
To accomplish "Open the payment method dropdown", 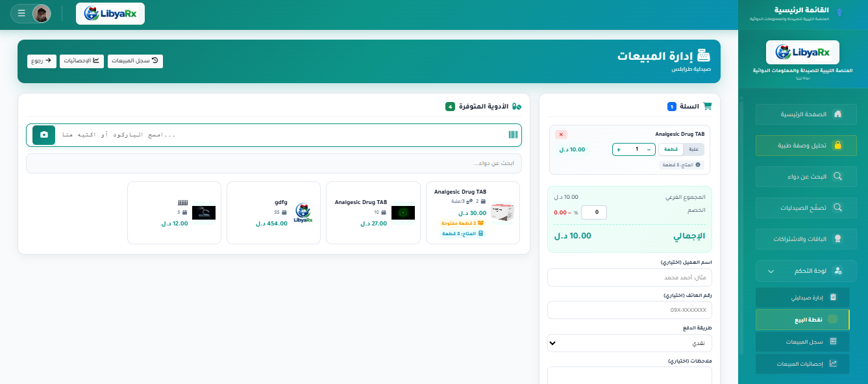I will tap(630, 343).
